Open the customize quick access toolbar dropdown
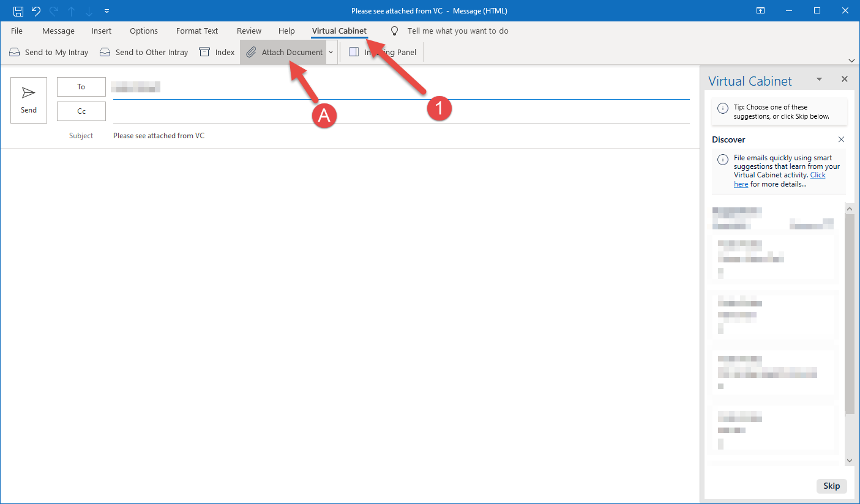 107,11
